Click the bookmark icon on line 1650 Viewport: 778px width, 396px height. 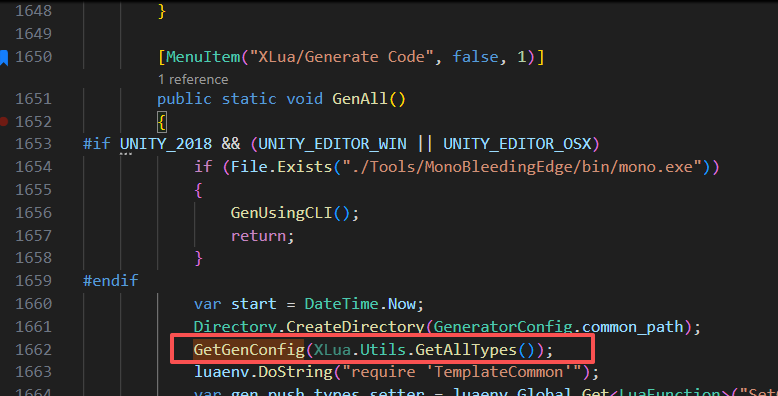(x=4, y=58)
